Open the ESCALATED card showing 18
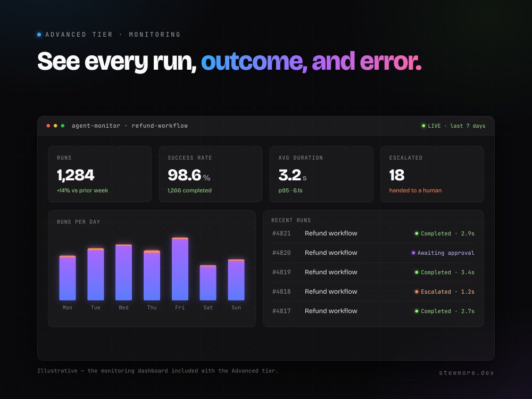532x399 pixels. [432, 174]
